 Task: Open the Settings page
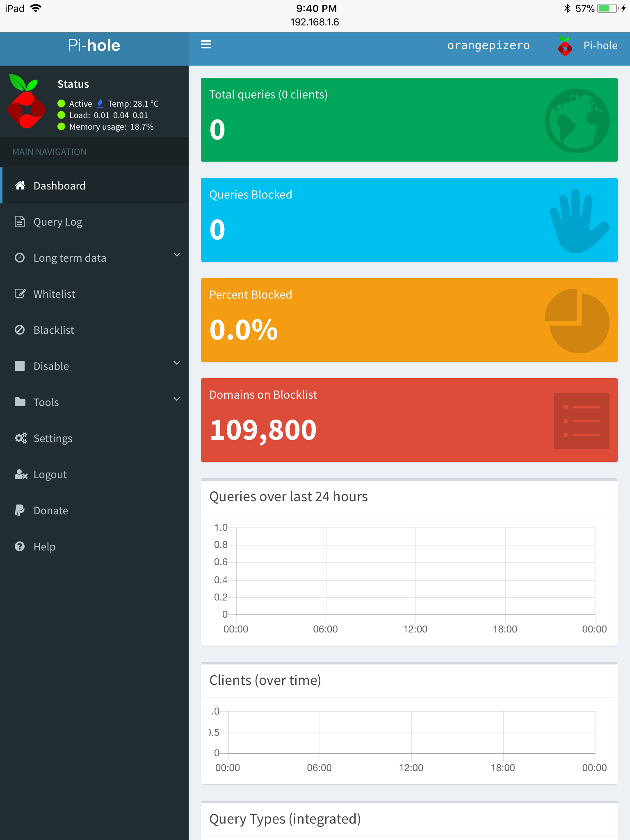point(94,438)
